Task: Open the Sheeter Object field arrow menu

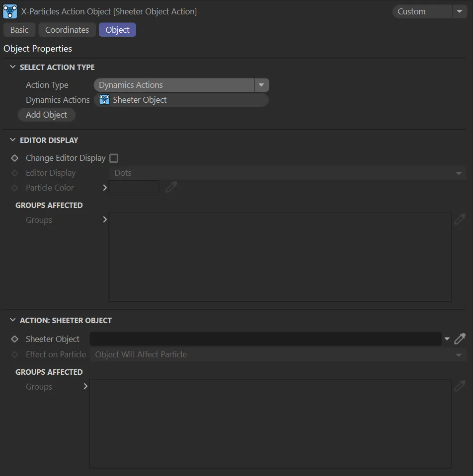Action: (x=447, y=339)
